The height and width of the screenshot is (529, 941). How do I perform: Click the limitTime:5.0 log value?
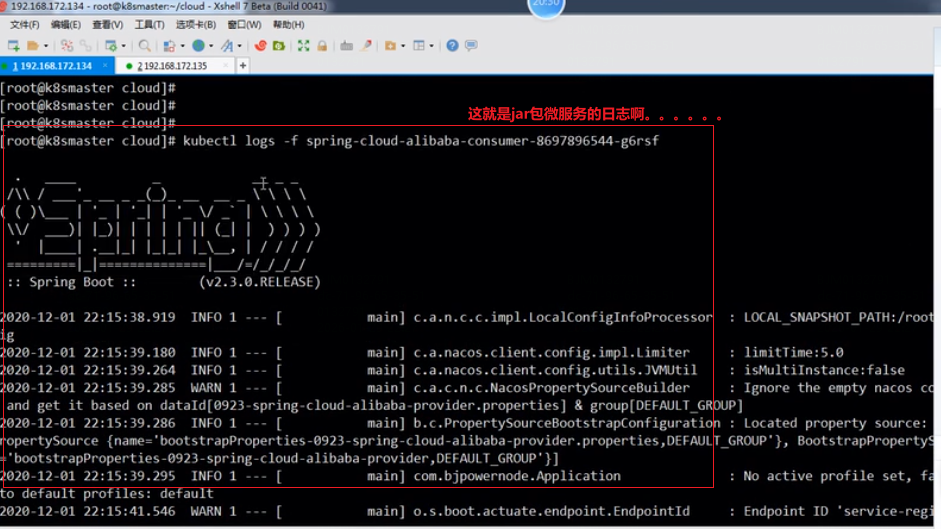[x=793, y=352]
